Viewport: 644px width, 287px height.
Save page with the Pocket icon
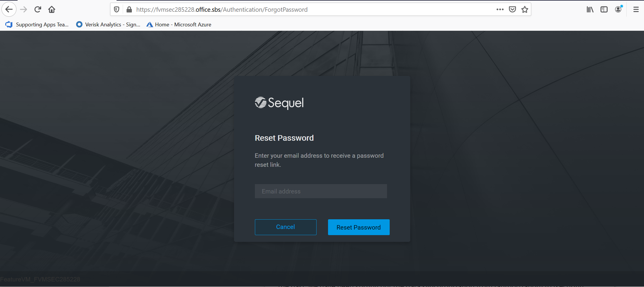(512, 9)
